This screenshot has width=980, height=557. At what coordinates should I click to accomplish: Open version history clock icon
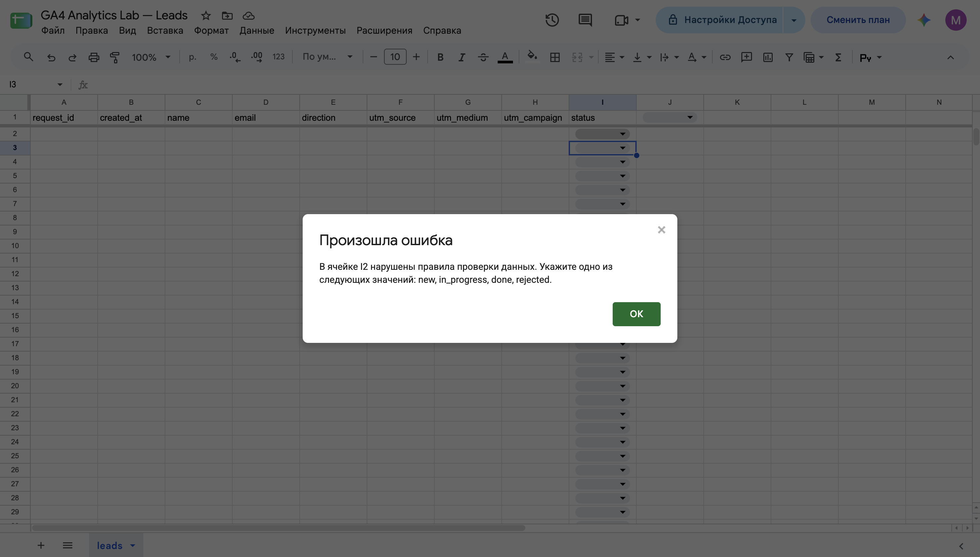click(x=552, y=20)
